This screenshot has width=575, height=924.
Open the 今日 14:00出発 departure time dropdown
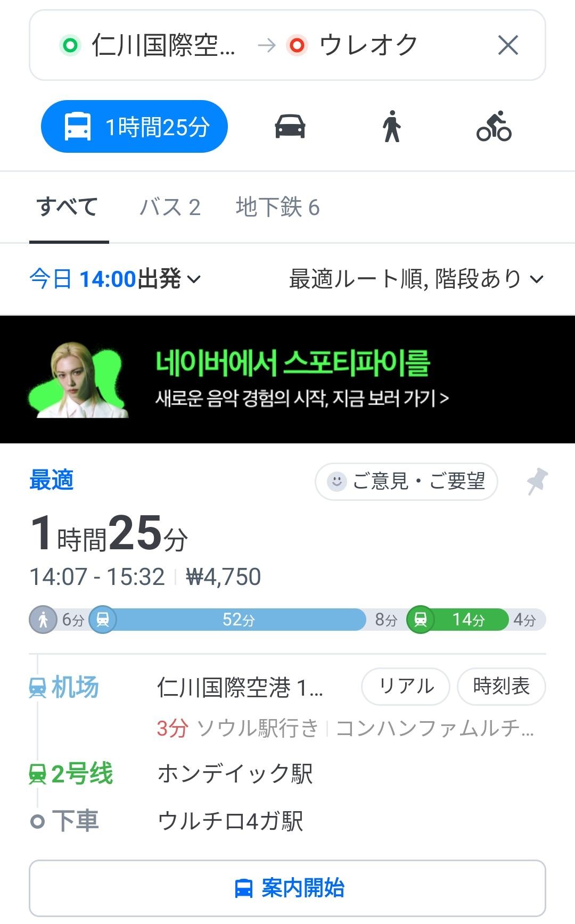(x=115, y=279)
